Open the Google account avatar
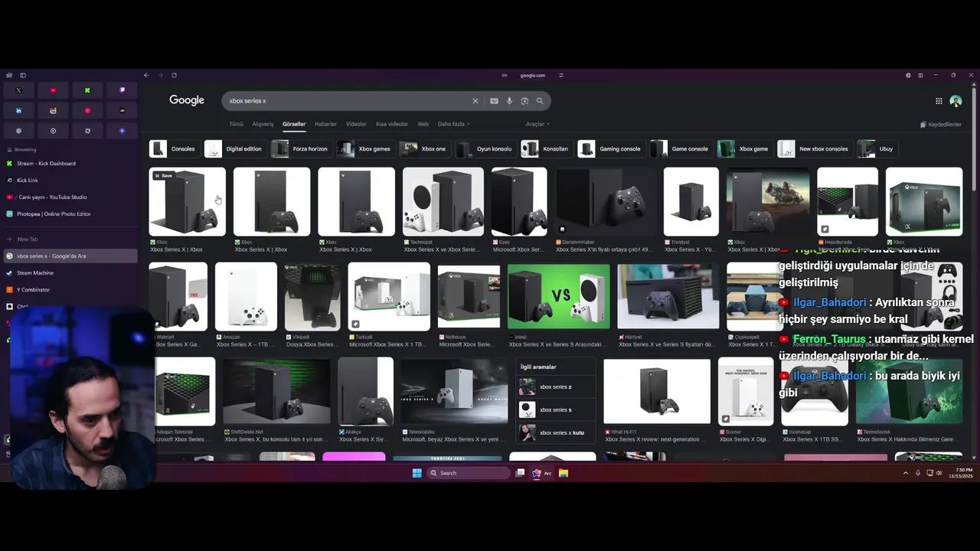This screenshot has height=551, width=980. [x=955, y=101]
